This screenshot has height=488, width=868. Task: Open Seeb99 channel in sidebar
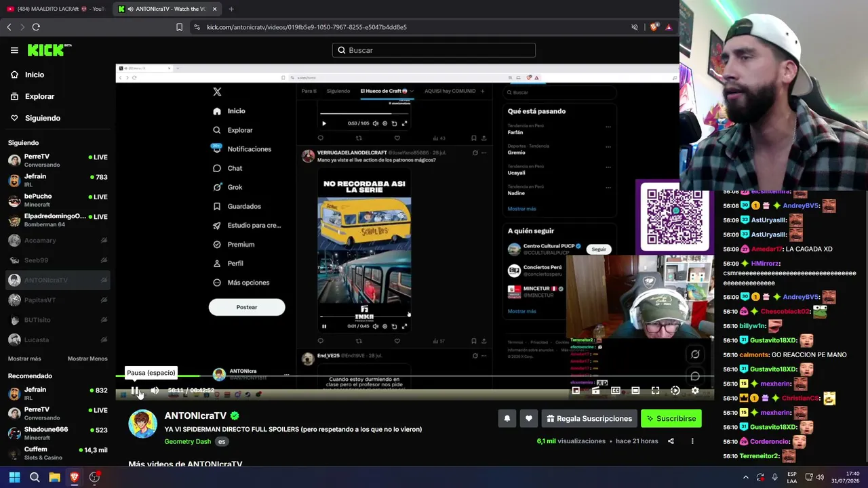pyautogui.click(x=58, y=260)
